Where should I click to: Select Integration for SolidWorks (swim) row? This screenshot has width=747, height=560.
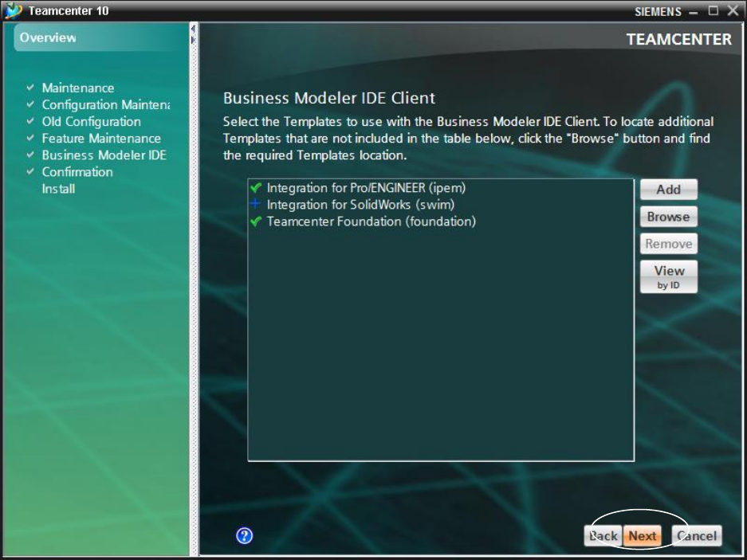coord(441,204)
